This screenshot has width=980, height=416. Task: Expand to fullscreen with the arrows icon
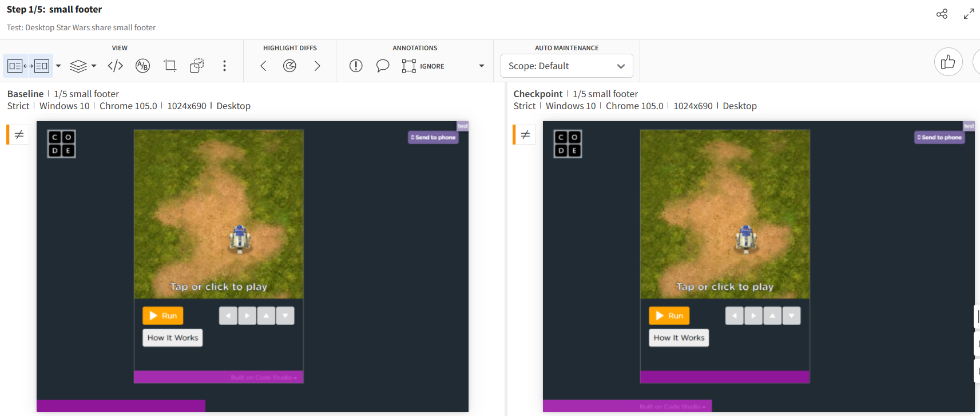(969, 14)
